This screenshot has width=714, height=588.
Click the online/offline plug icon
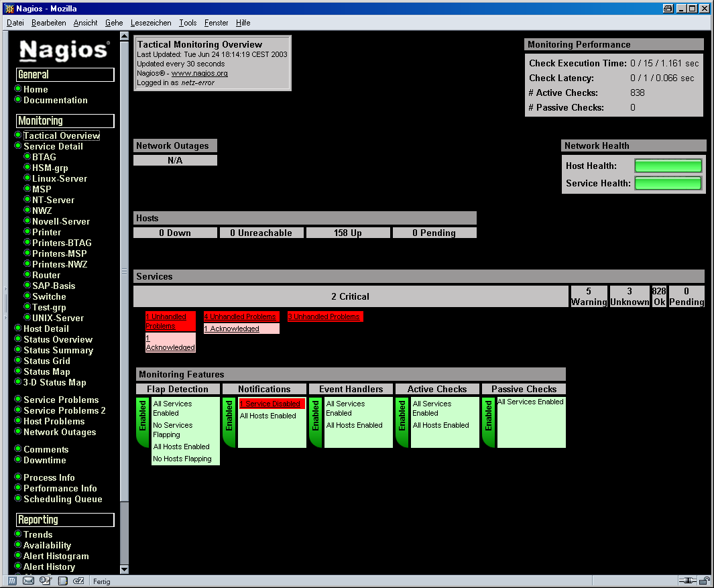[x=688, y=581]
